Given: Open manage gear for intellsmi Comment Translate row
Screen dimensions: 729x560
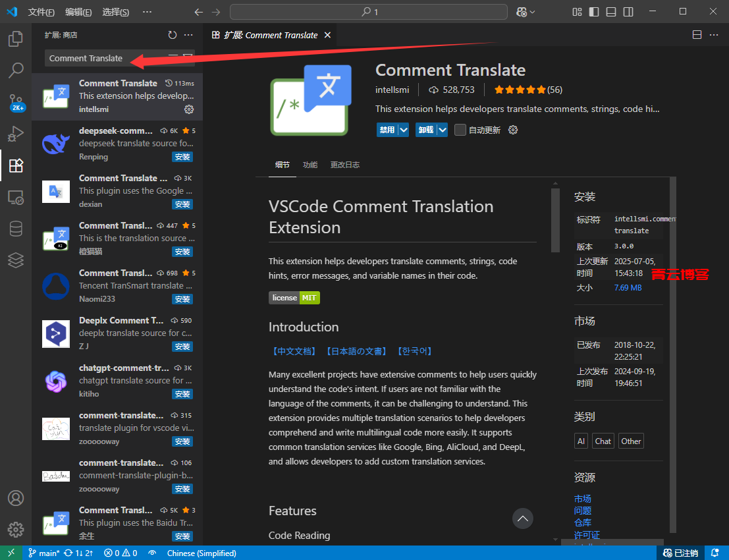Looking at the screenshot, I should tap(189, 109).
